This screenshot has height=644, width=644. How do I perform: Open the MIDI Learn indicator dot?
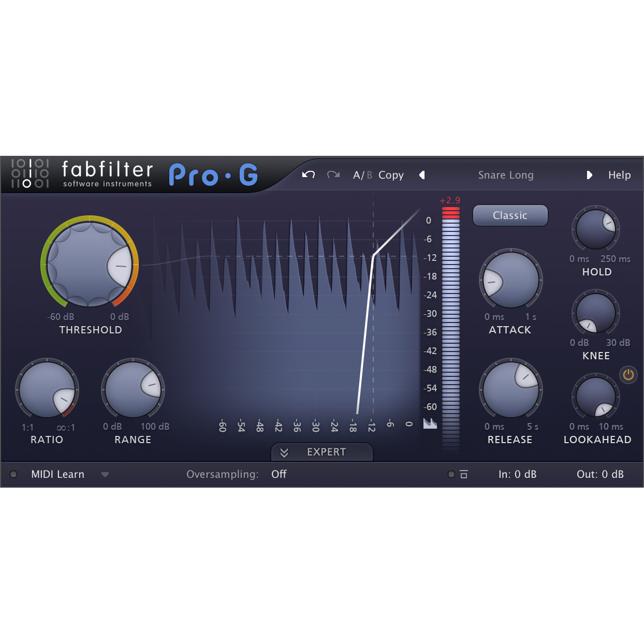pyautogui.click(x=12, y=474)
